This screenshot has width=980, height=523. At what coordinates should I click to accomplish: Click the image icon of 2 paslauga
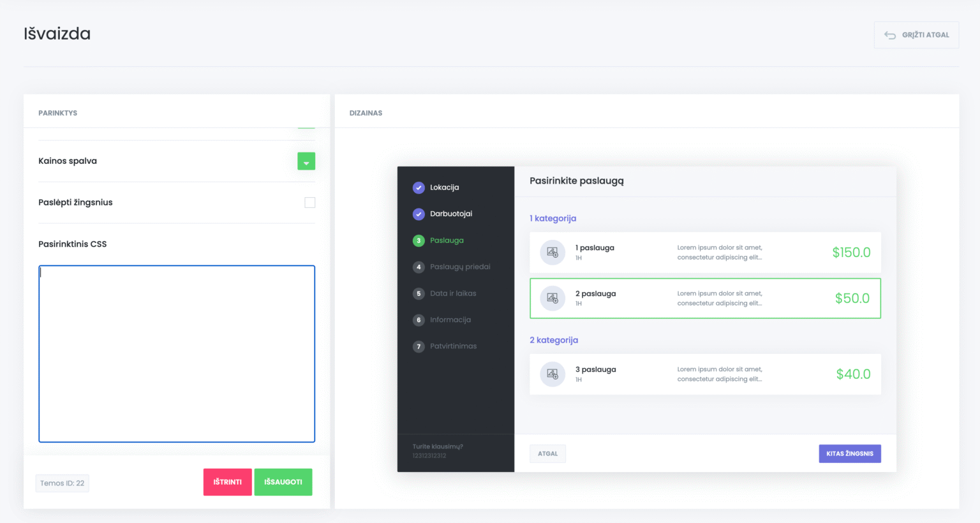[x=553, y=298]
